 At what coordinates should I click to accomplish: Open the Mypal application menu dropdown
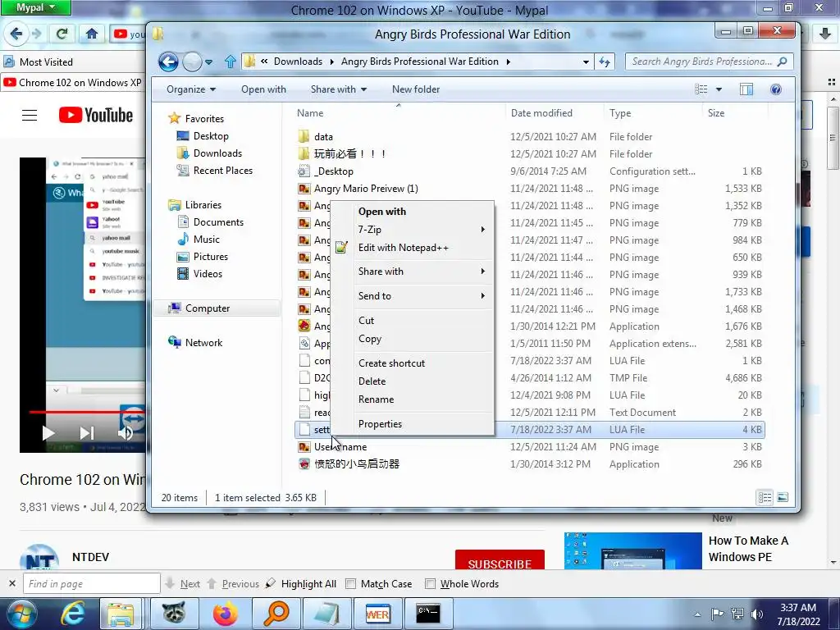coord(35,7)
